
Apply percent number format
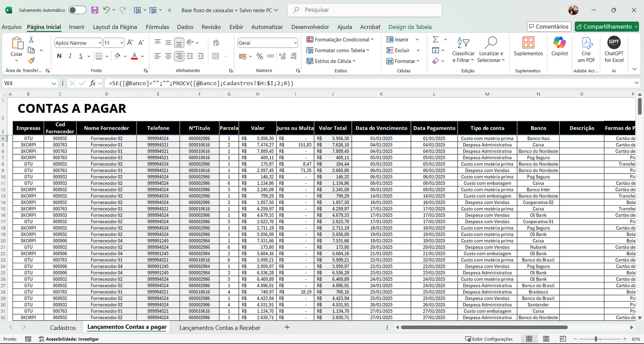[260, 57]
